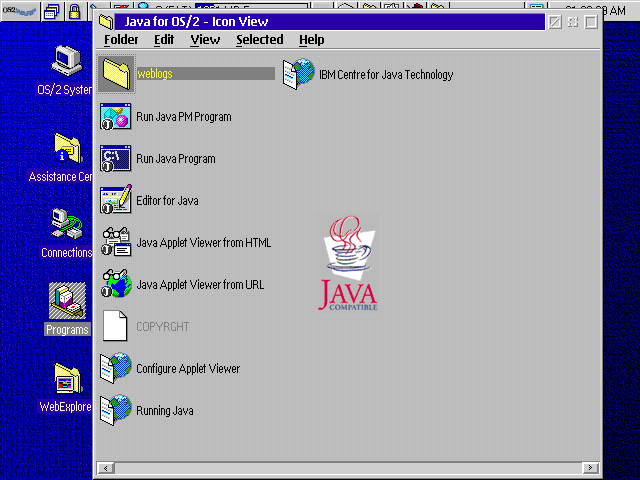Click the scroll right arrow button

(590, 467)
